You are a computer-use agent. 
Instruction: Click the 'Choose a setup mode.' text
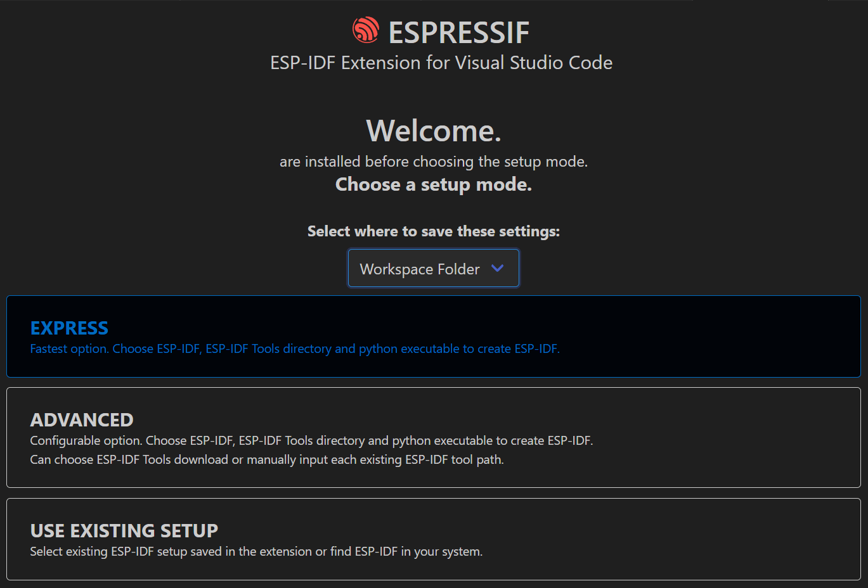pyautogui.click(x=433, y=184)
